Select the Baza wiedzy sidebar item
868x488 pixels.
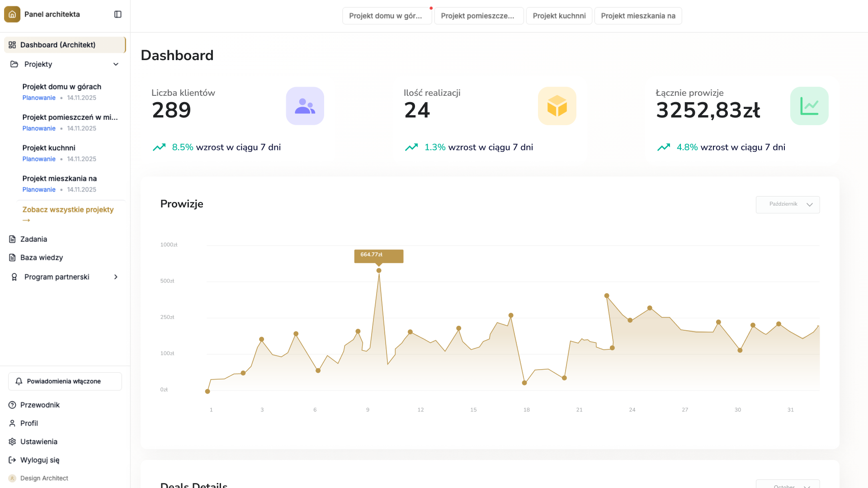pos(41,258)
